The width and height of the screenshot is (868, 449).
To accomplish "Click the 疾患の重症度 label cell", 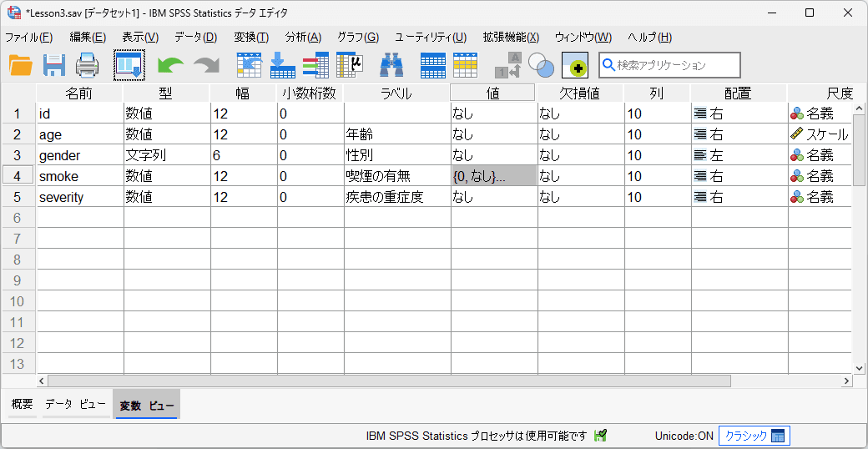I will coord(397,196).
